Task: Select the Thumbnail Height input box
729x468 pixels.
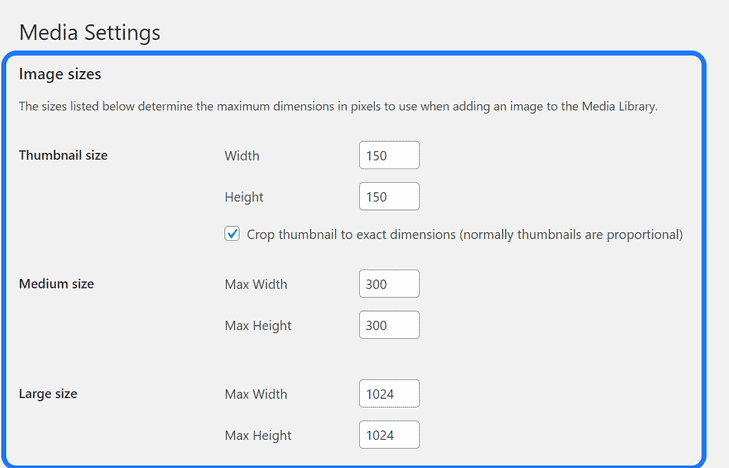Action: [x=389, y=197]
